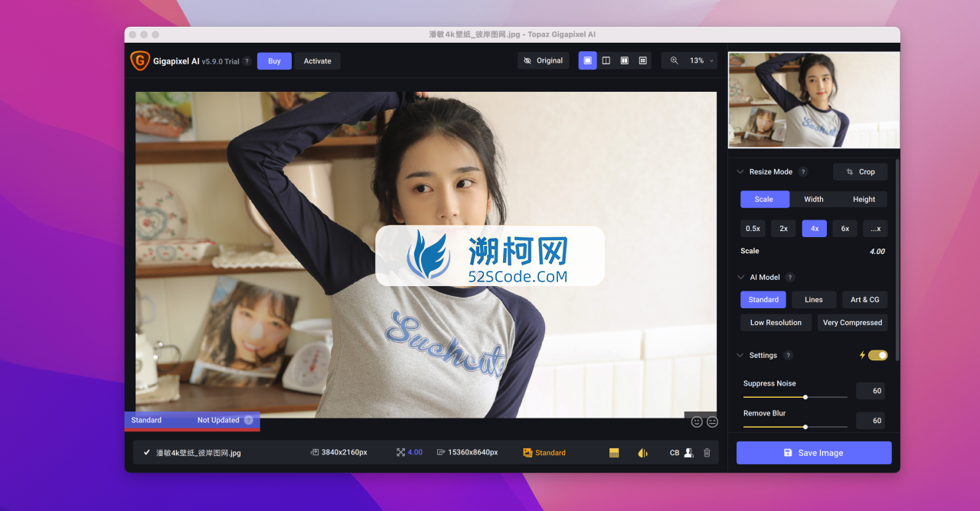Click the orange Standard label in file row
The height and width of the screenshot is (511, 980).
(x=550, y=453)
